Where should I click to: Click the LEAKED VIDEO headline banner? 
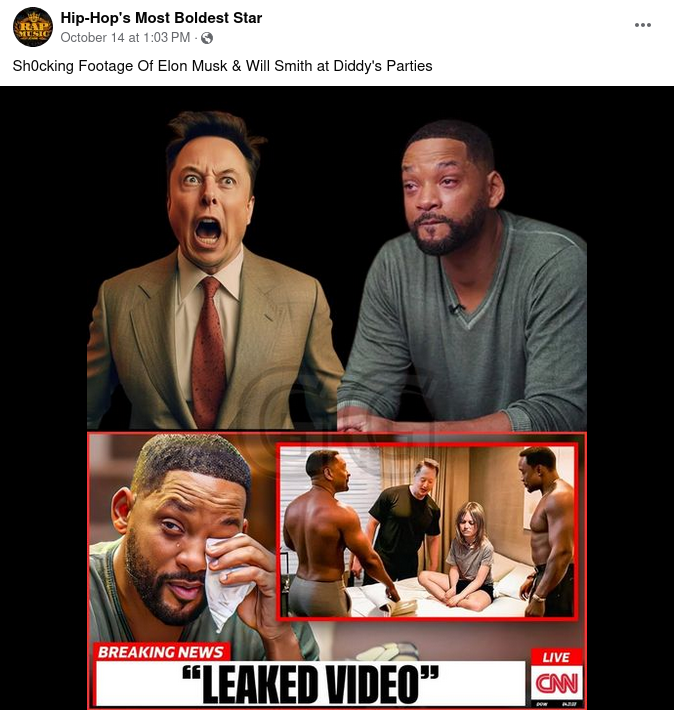click(311, 683)
